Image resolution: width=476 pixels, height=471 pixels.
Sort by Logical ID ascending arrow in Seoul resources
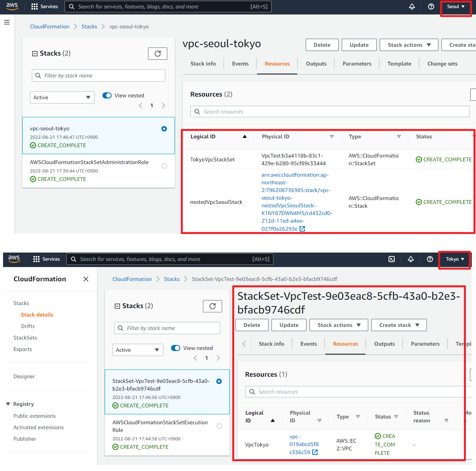[x=245, y=136]
